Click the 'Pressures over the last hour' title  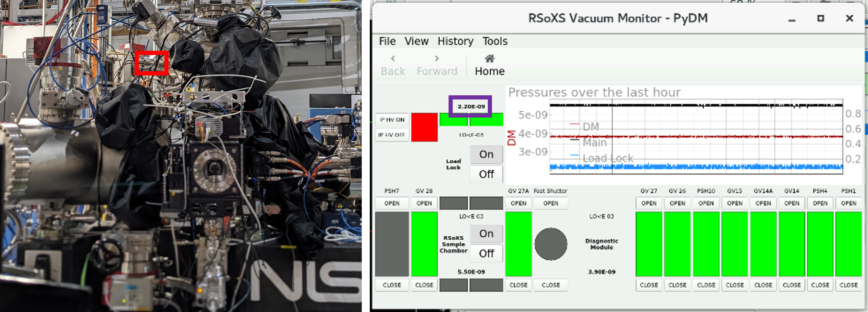click(595, 92)
